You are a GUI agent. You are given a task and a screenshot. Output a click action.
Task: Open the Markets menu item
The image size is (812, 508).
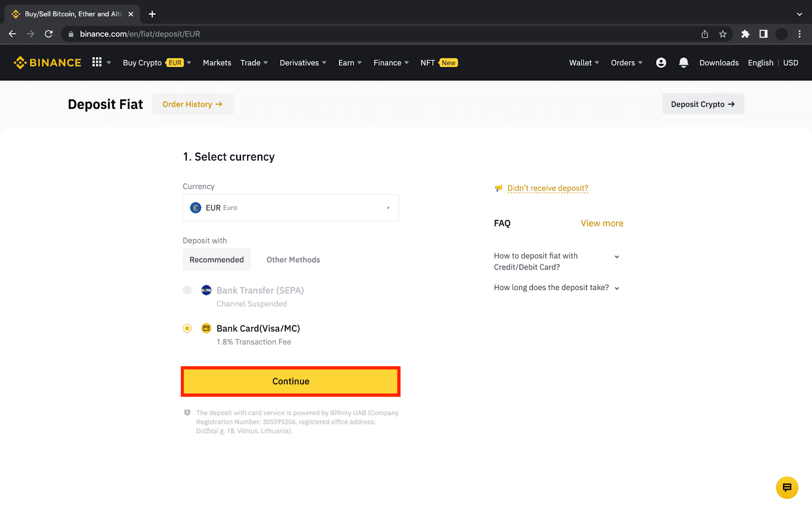[x=217, y=62]
